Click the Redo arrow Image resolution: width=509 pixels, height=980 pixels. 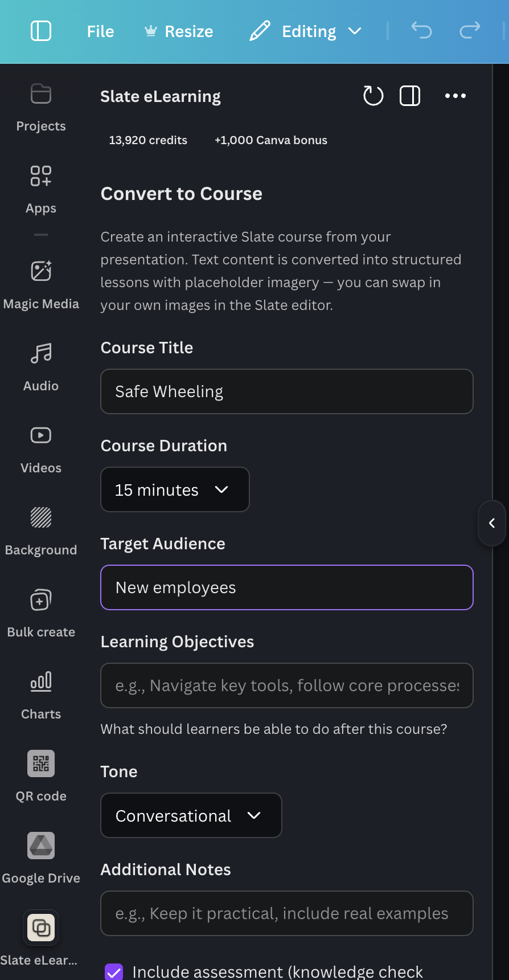[470, 31]
